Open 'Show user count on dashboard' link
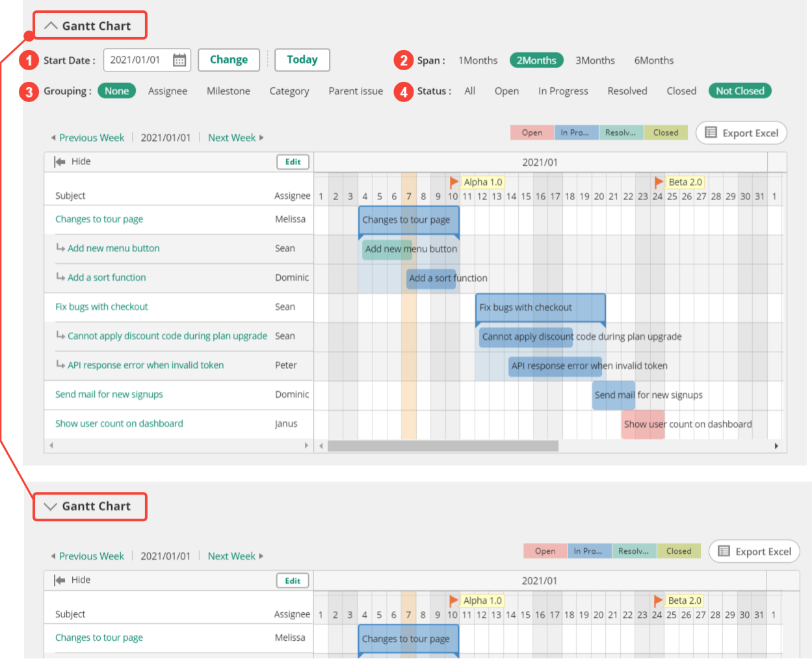 tap(119, 424)
